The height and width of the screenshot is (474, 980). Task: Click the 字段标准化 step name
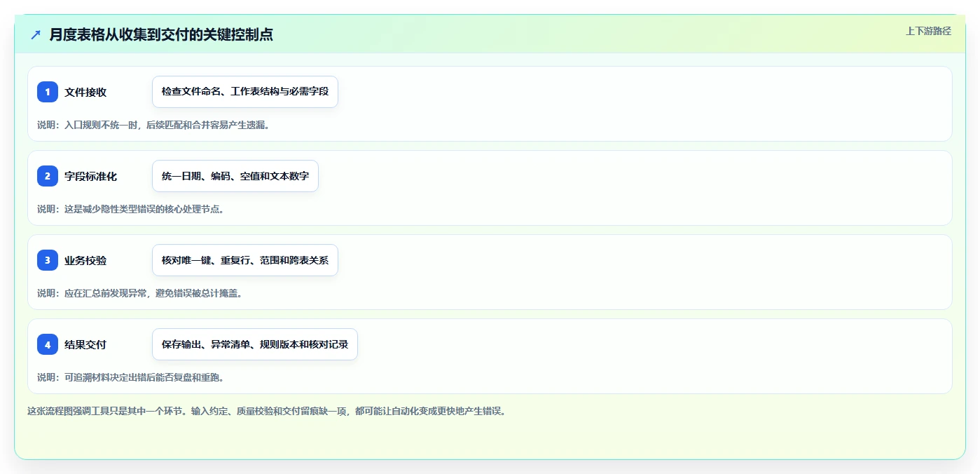(x=90, y=176)
